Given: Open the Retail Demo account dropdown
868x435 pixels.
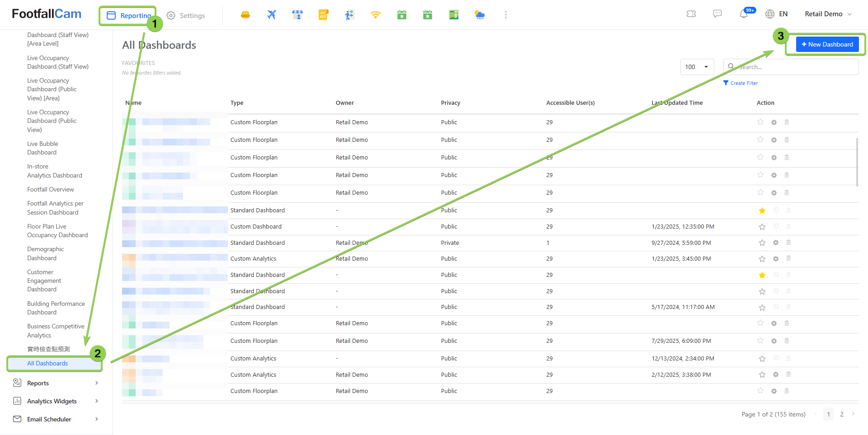Looking at the screenshot, I should click(828, 14).
